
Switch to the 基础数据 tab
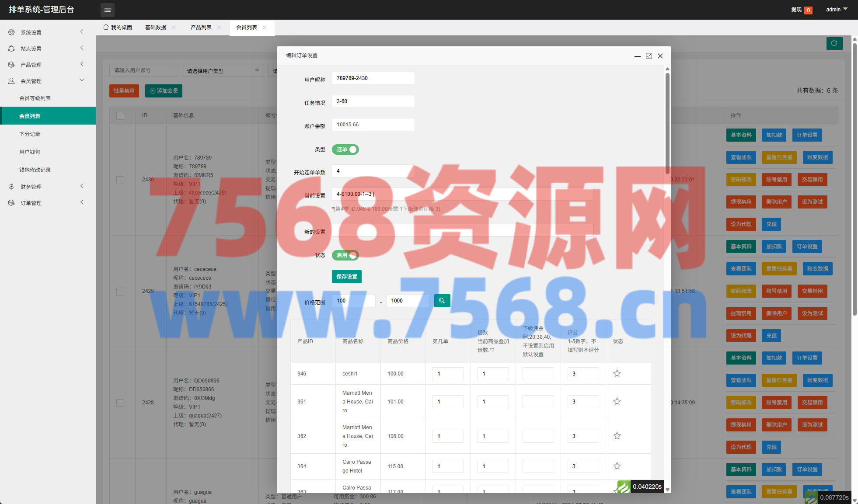pyautogui.click(x=156, y=28)
